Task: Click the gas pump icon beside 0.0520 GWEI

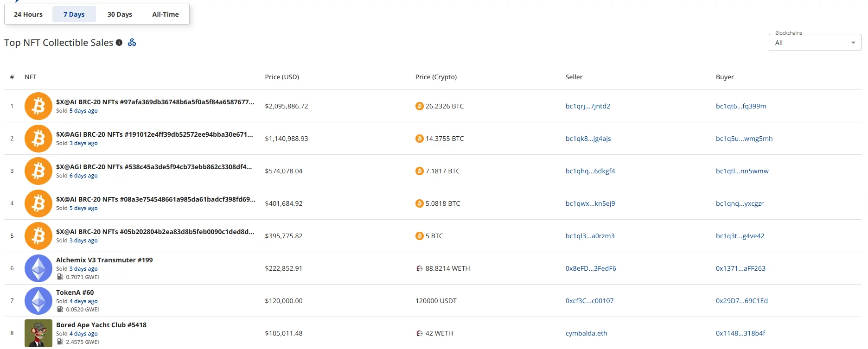Action: [60, 310]
